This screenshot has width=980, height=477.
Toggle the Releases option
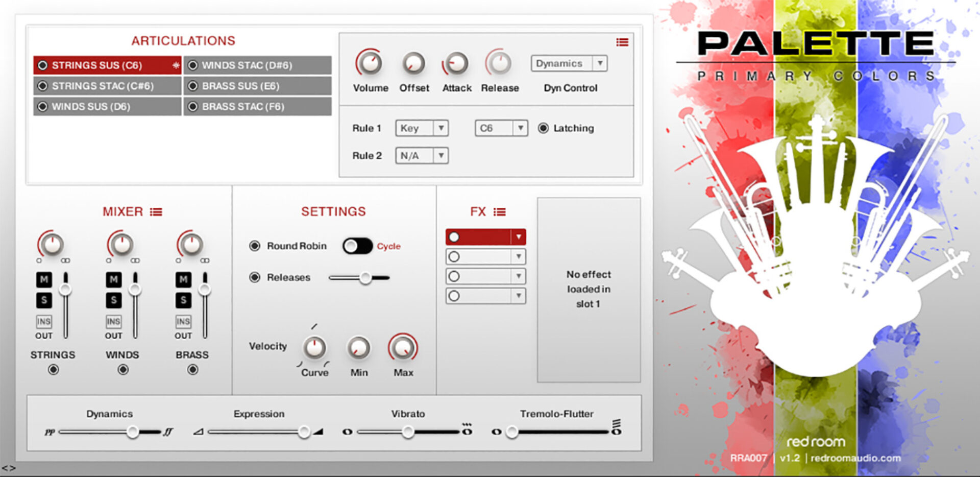point(255,277)
